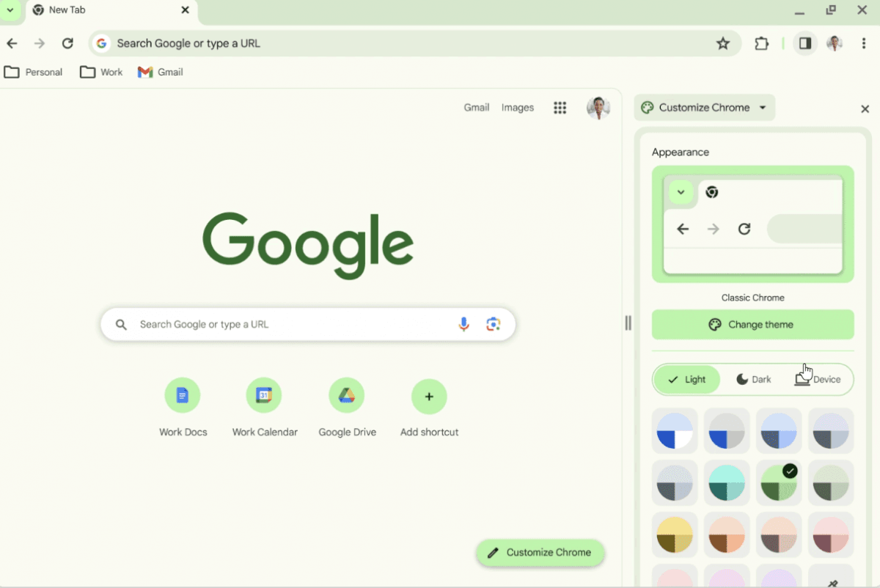Choose the yellow color swatch
This screenshot has width=880, height=588.
tap(675, 535)
